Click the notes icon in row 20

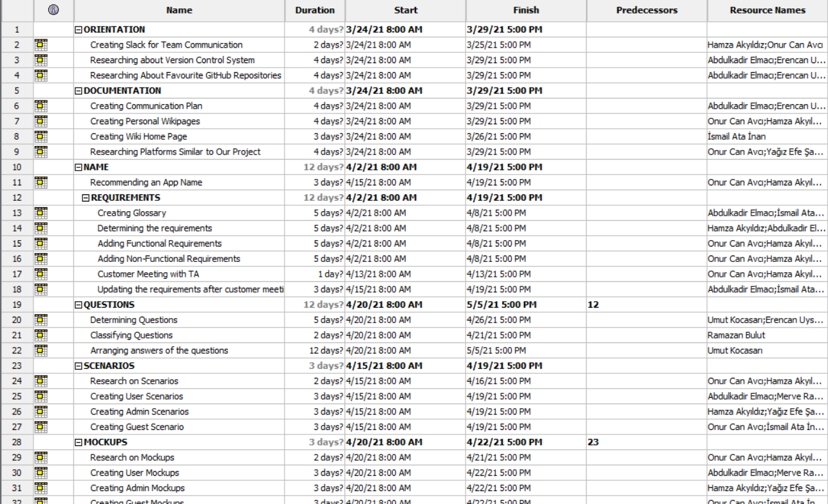click(x=41, y=320)
